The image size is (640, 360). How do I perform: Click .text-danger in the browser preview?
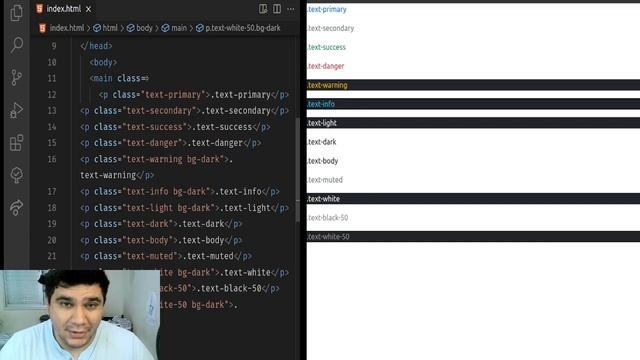point(325,66)
